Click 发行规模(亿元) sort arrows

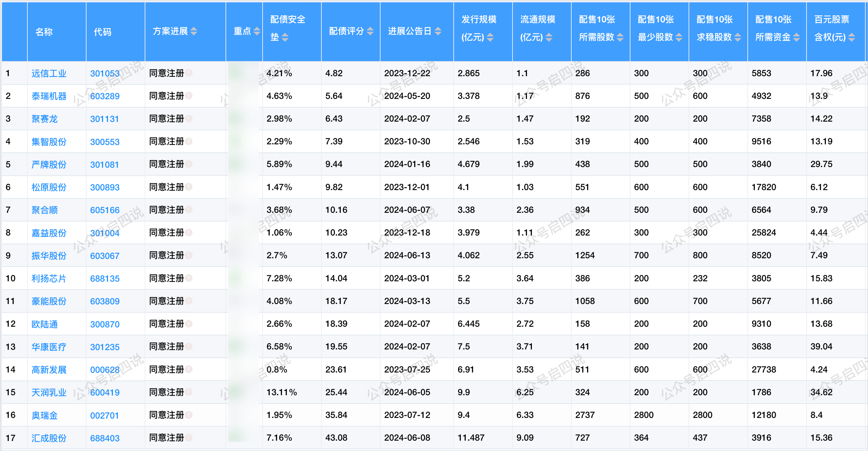tap(490, 37)
